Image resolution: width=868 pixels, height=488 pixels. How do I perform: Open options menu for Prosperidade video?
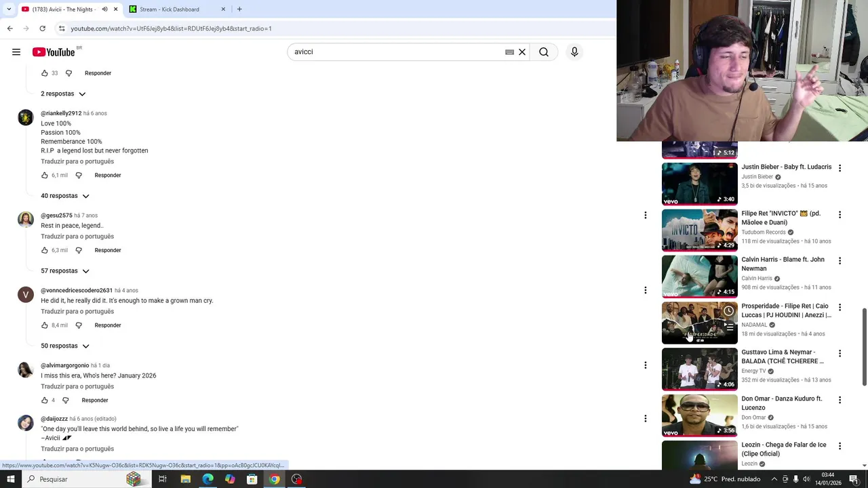[x=840, y=307]
